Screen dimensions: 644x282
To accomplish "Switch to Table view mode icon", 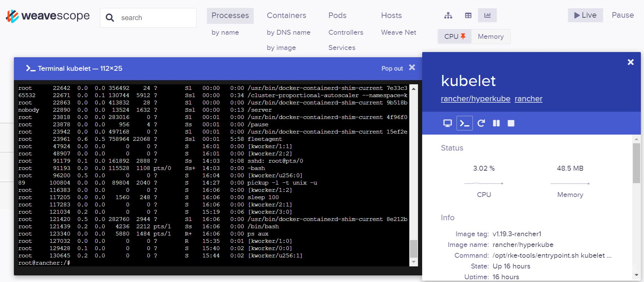I will pyautogui.click(x=468, y=15).
